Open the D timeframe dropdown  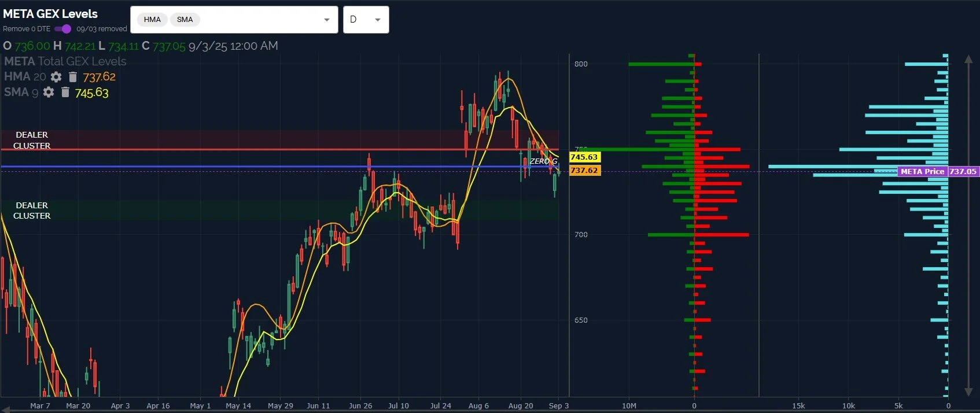(366, 20)
